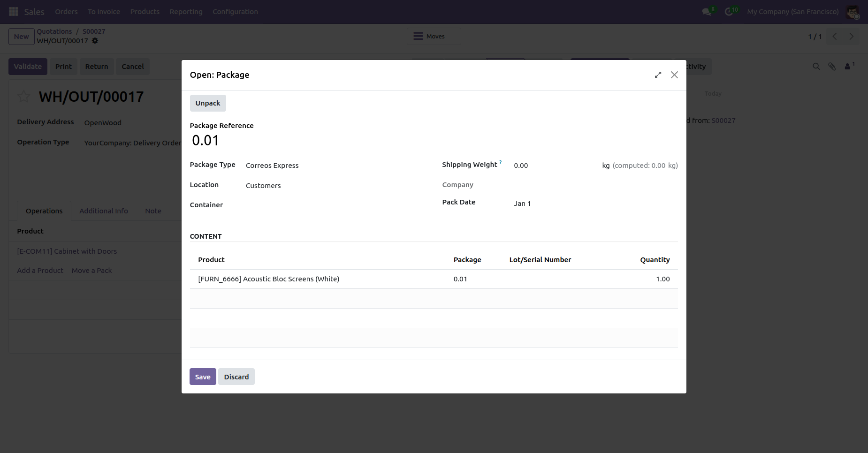Discard the package changes
Screen dimensions: 868x453
236,377
